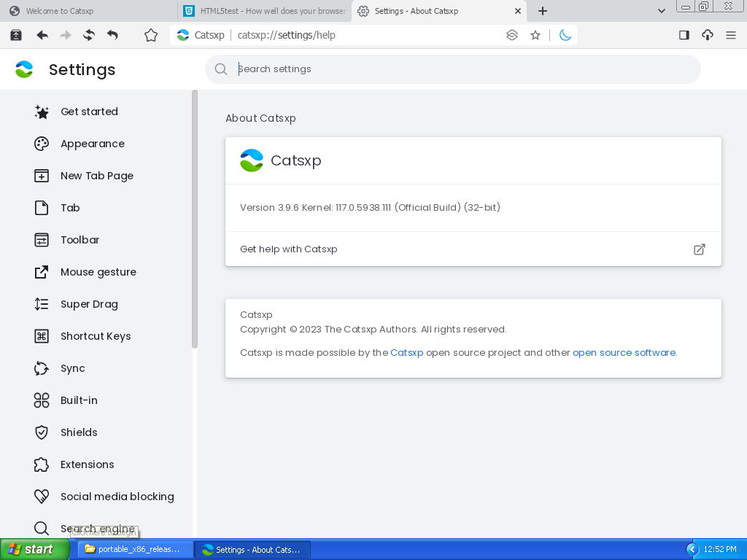Follow the Catsxp open source project link
The image size is (747, 560).
407,352
